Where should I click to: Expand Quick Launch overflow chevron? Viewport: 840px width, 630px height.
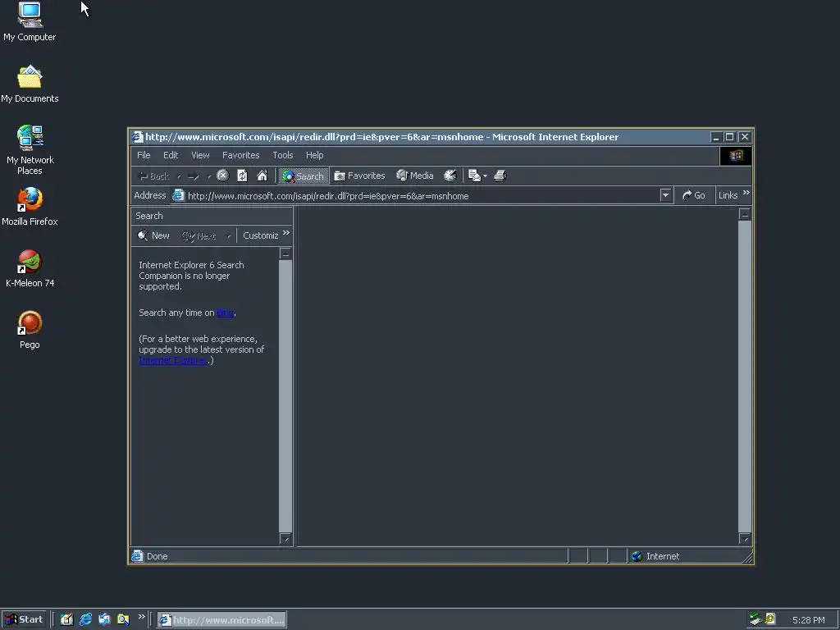click(141, 617)
